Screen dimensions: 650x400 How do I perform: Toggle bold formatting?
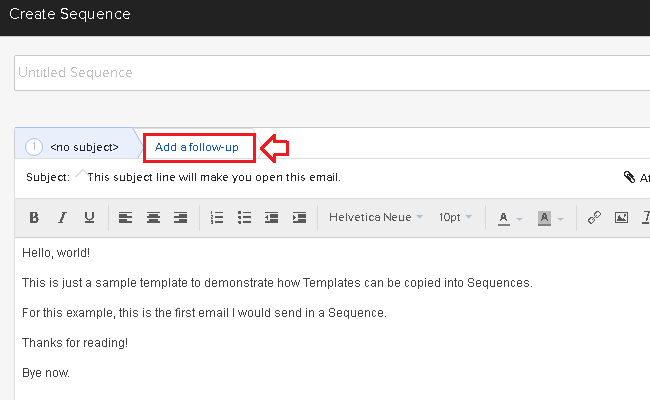tap(34, 217)
